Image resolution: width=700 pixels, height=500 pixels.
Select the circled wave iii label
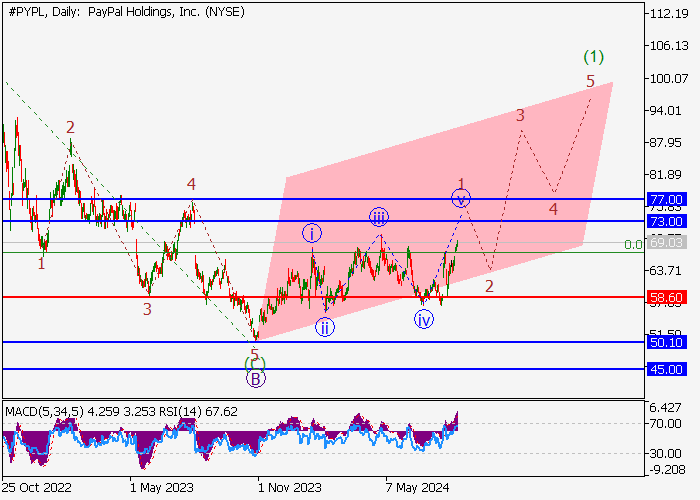click(x=379, y=217)
